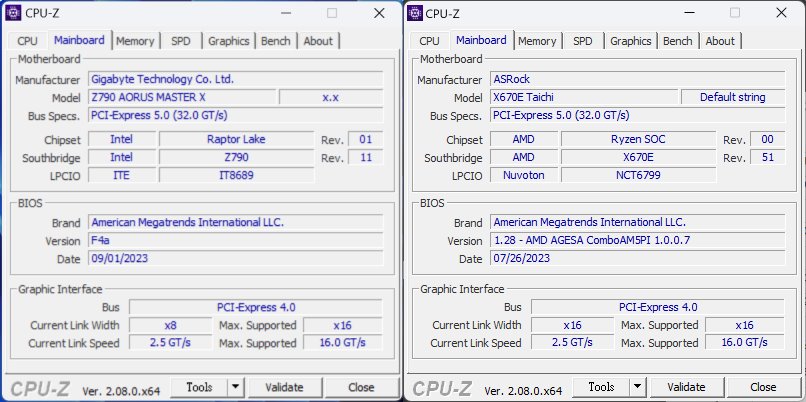
Task: Click Close button in the left CPU-Z window
Action: pos(361,387)
